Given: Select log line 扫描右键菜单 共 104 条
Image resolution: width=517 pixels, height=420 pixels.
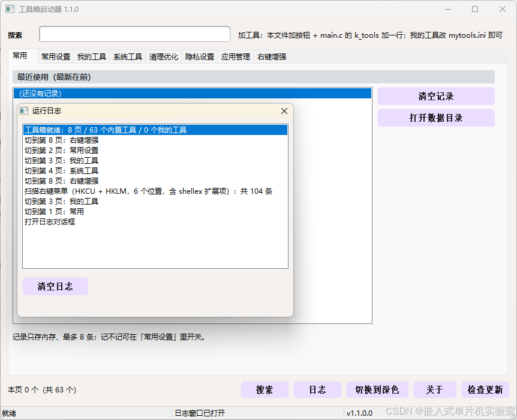Looking at the screenshot, I should coord(155,191).
